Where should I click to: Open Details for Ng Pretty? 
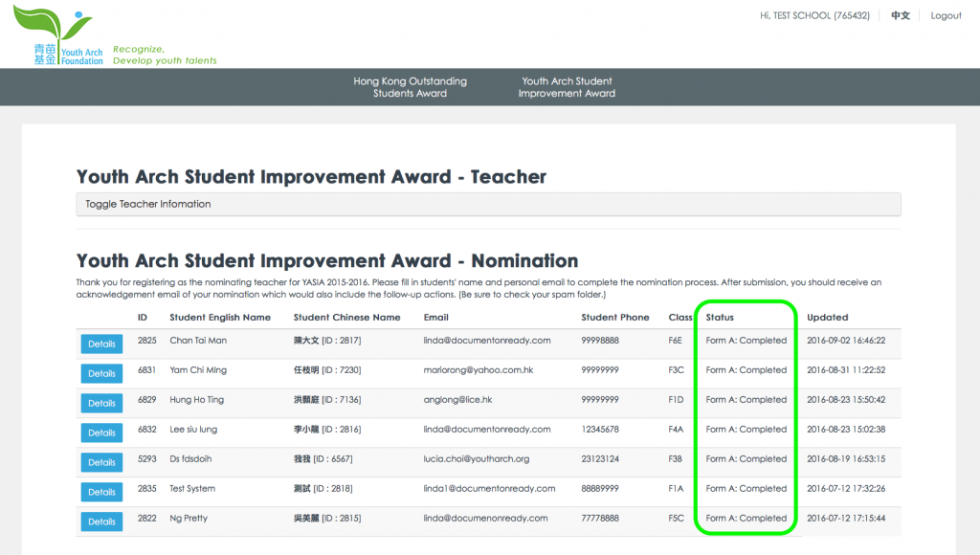(101, 522)
